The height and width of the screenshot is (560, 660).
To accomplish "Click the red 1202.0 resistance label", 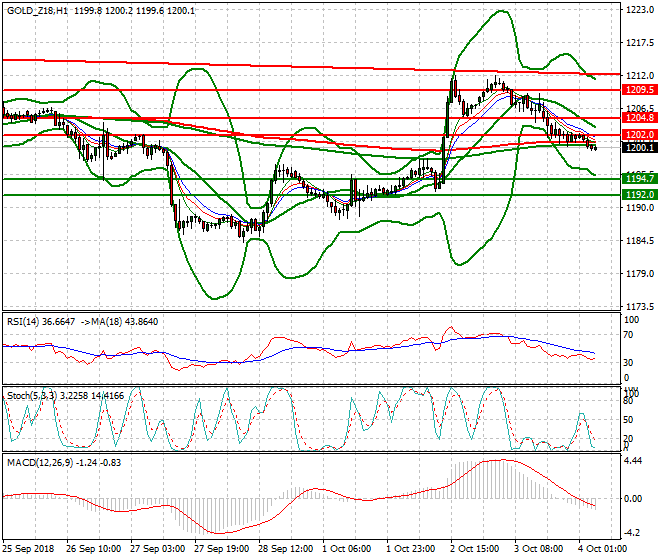I will (638, 134).
